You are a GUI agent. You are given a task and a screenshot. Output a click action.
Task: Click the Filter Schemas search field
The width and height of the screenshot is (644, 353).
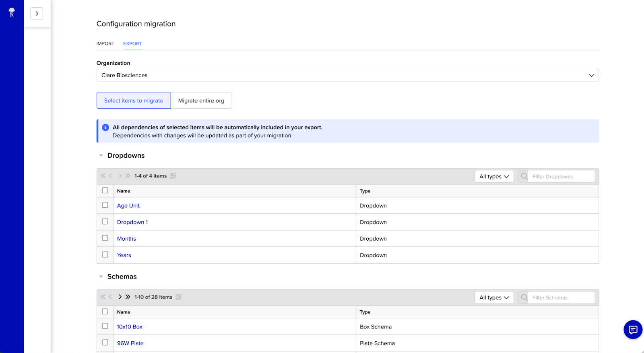[x=561, y=297]
